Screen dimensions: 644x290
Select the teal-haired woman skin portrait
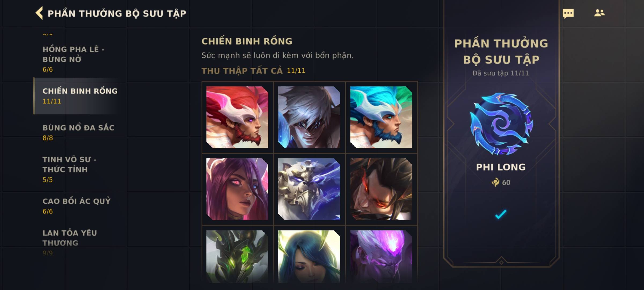click(309, 256)
